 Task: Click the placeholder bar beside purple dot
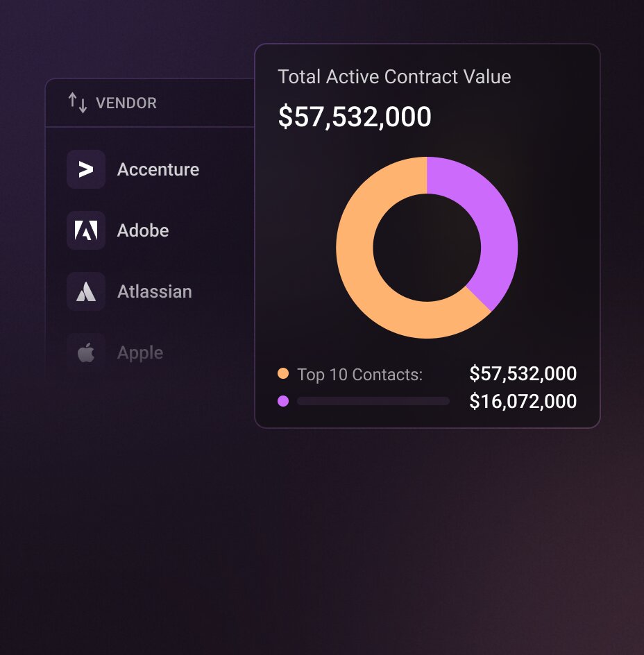click(373, 401)
